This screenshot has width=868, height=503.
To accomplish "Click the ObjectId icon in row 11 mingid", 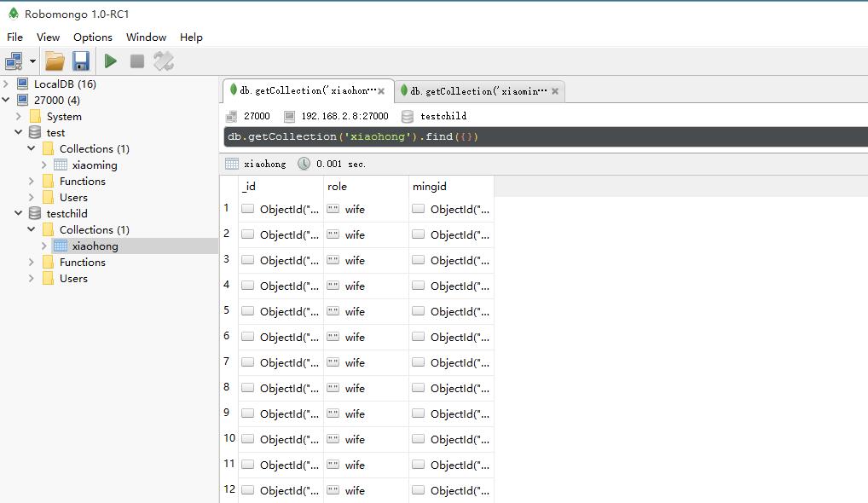I will (x=418, y=465).
